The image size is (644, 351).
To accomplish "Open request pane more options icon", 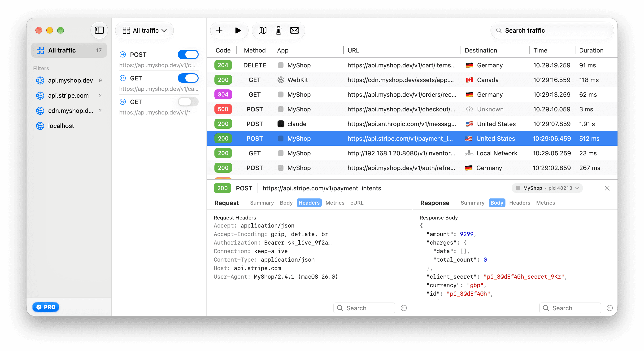I will (x=404, y=308).
